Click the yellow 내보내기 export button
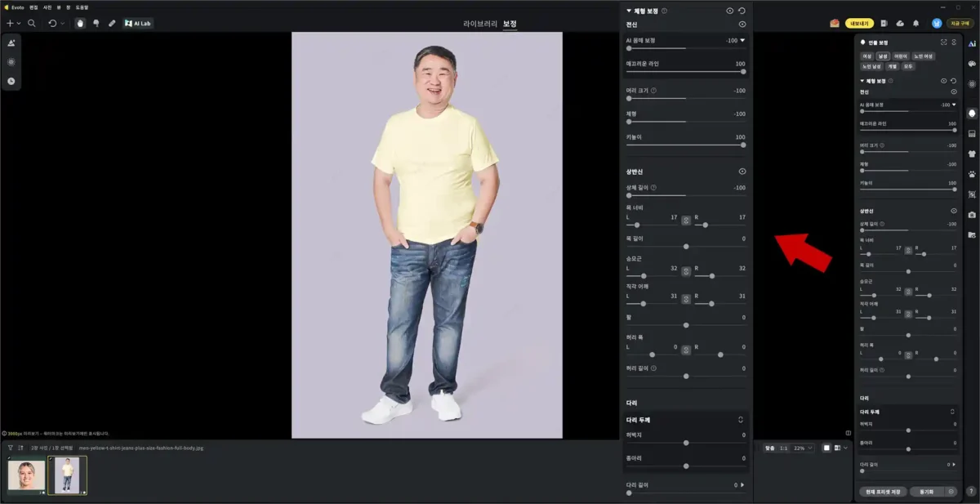980x504 pixels. coord(859,24)
